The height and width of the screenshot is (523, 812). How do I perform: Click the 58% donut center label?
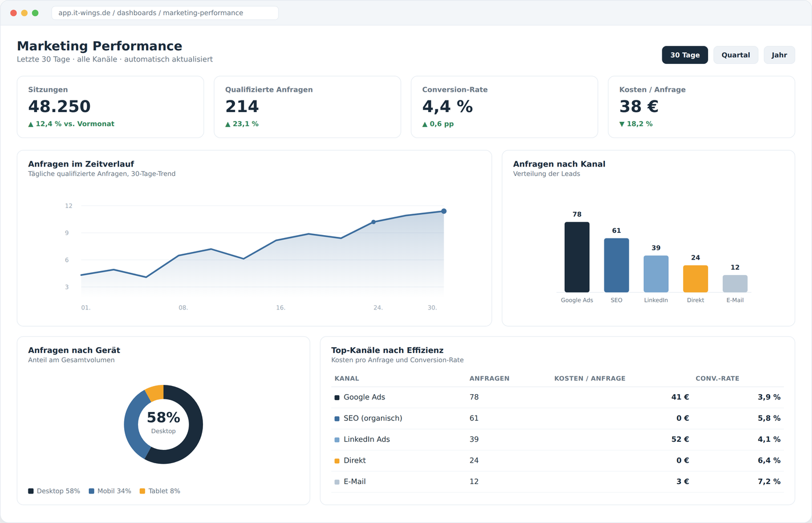[x=164, y=417]
